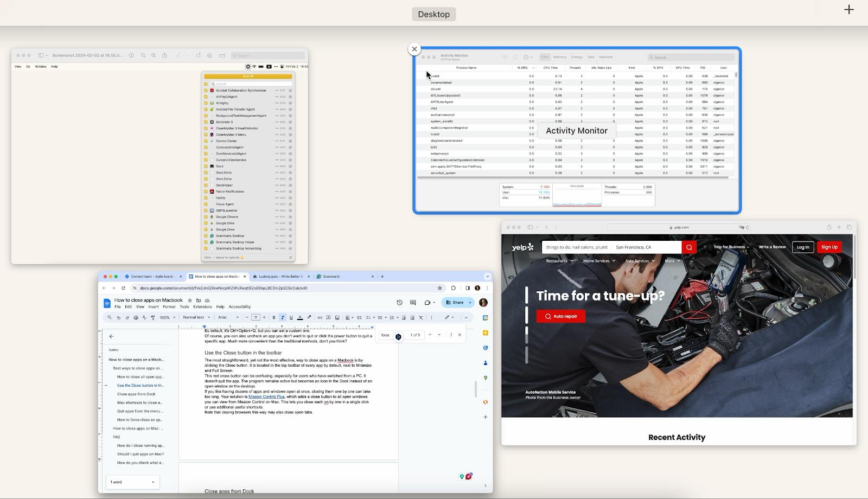This screenshot has height=499, width=868.
Task: Click the Auto repair button on Yelp
Action: [561, 316]
